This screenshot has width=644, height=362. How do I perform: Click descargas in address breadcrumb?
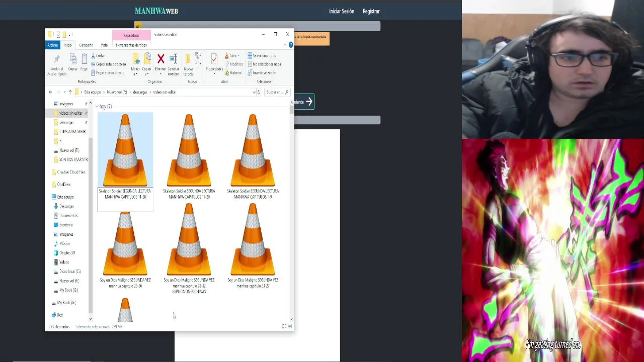[x=140, y=92]
